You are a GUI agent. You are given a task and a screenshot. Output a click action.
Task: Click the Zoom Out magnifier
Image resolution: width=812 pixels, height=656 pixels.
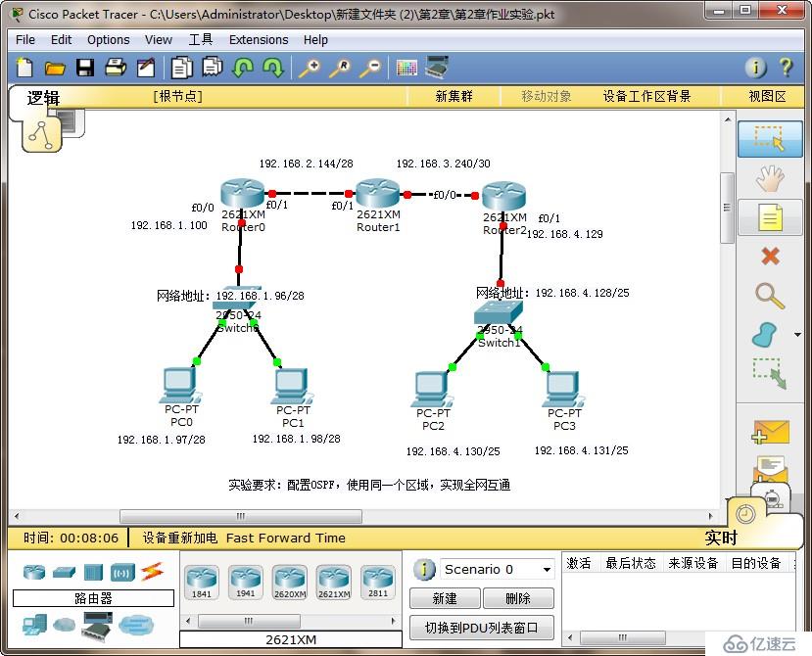(x=371, y=68)
